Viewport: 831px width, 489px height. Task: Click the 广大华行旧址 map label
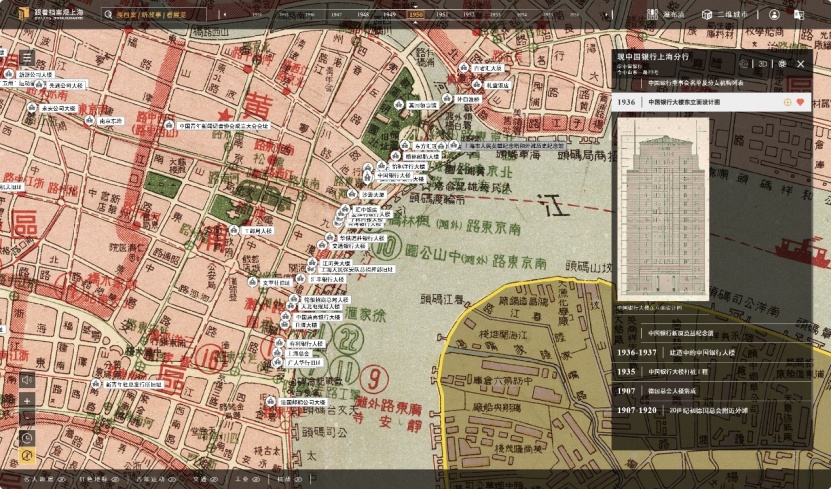pyautogui.click(x=304, y=363)
